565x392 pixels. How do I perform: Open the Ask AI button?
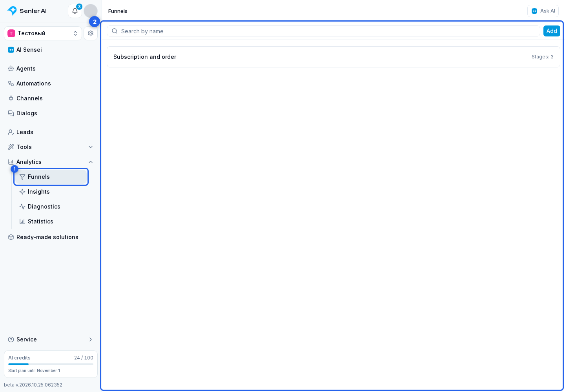tap(543, 11)
